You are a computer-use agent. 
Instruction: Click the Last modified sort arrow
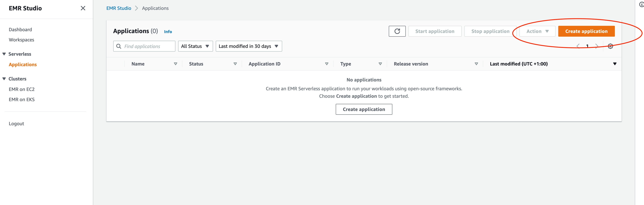point(615,64)
